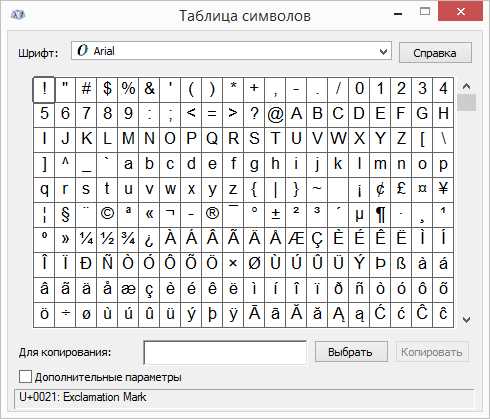Click the Копировать button

click(x=432, y=352)
